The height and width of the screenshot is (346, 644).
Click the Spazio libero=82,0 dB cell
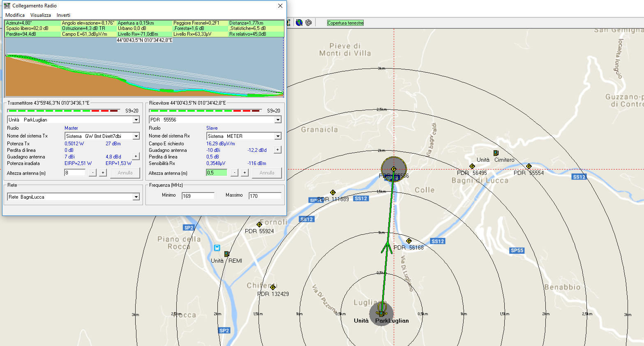click(33, 28)
